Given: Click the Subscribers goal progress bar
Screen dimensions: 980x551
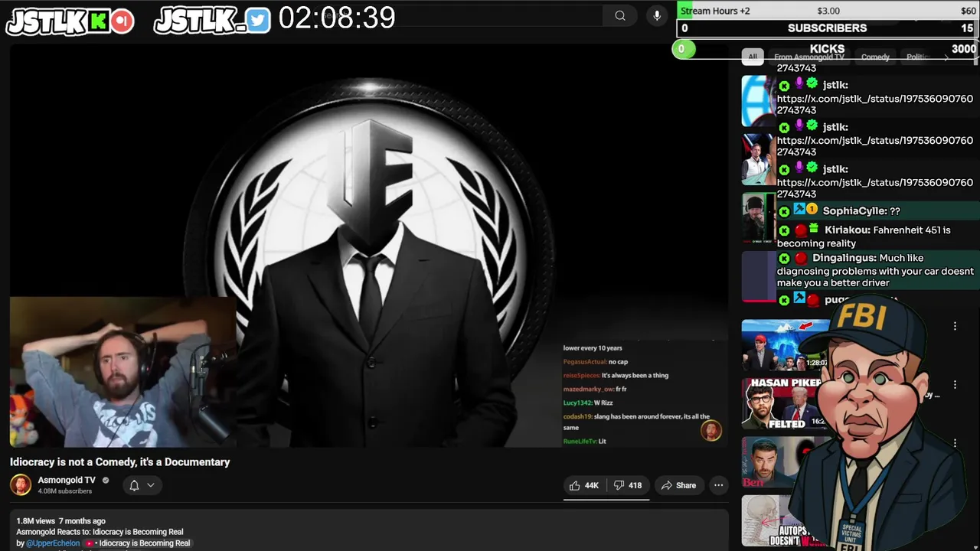Looking at the screenshot, I should coord(828,28).
